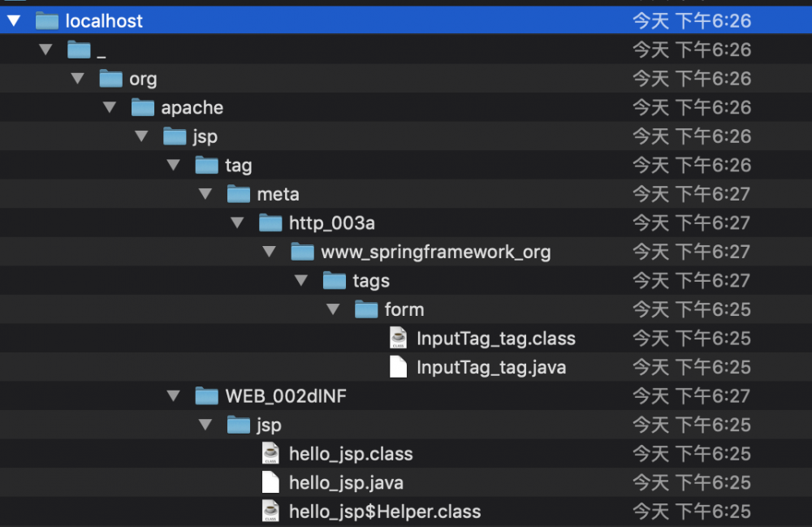Collapse the localhost root folder
This screenshot has width=812, height=527.
[x=12, y=20]
